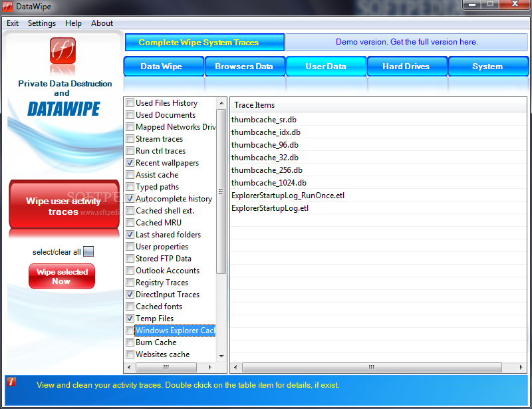The height and width of the screenshot is (409, 532).
Task: Select thumbcache_sr.db trace item
Action: pyautogui.click(x=378, y=120)
